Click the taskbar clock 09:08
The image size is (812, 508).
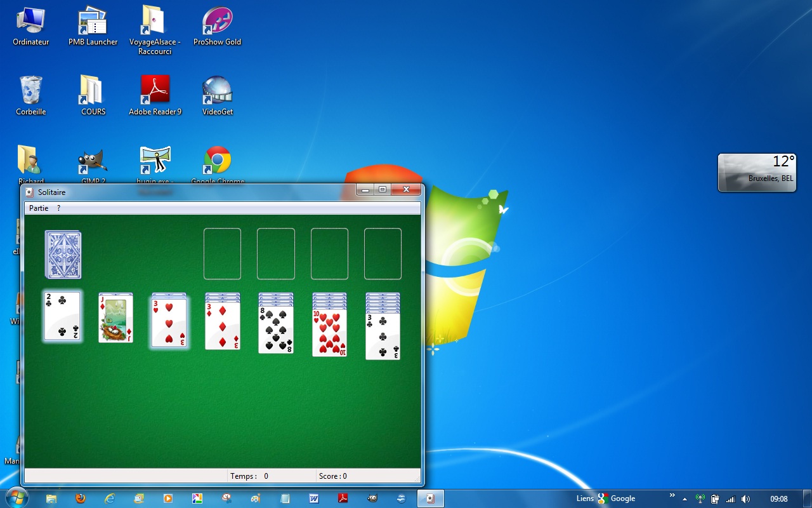click(x=779, y=499)
